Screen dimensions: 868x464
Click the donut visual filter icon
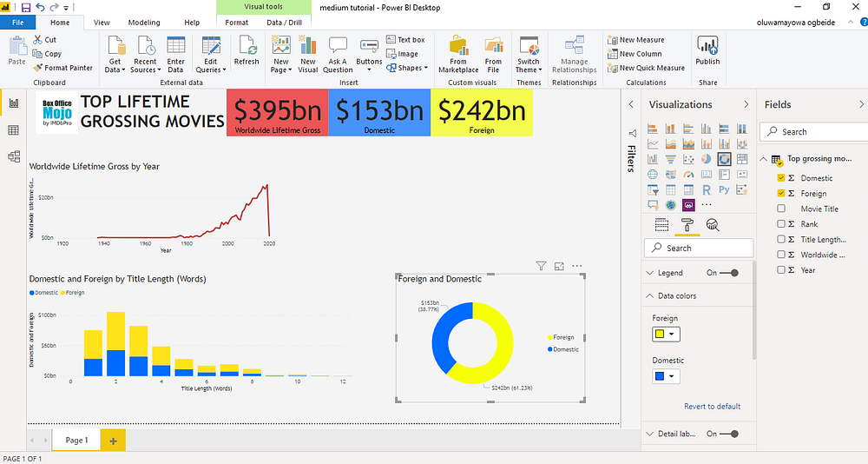coord(541,266)
